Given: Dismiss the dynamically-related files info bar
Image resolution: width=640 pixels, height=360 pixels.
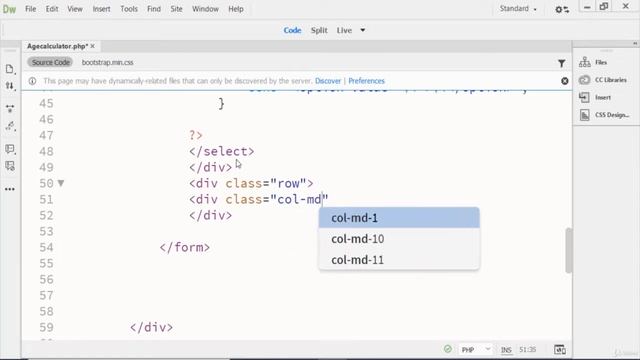Looking at the screenshot, I should [564, 81].
